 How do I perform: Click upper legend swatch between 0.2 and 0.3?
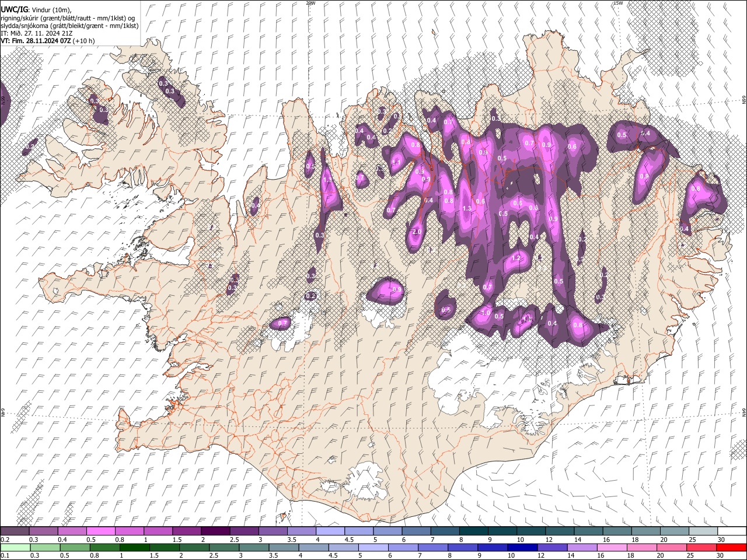coord(15,531)
